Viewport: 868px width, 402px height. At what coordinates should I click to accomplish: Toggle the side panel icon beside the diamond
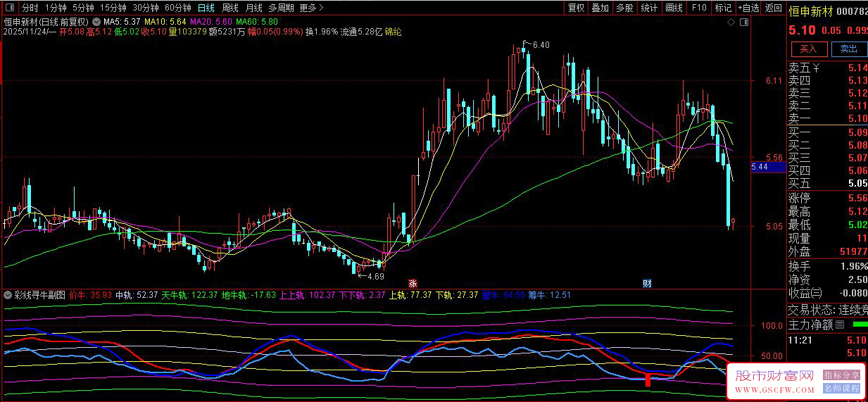(743, 22)
